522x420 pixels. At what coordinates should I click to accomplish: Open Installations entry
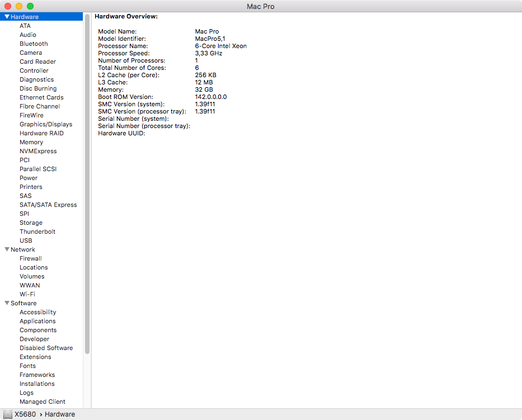37,384
